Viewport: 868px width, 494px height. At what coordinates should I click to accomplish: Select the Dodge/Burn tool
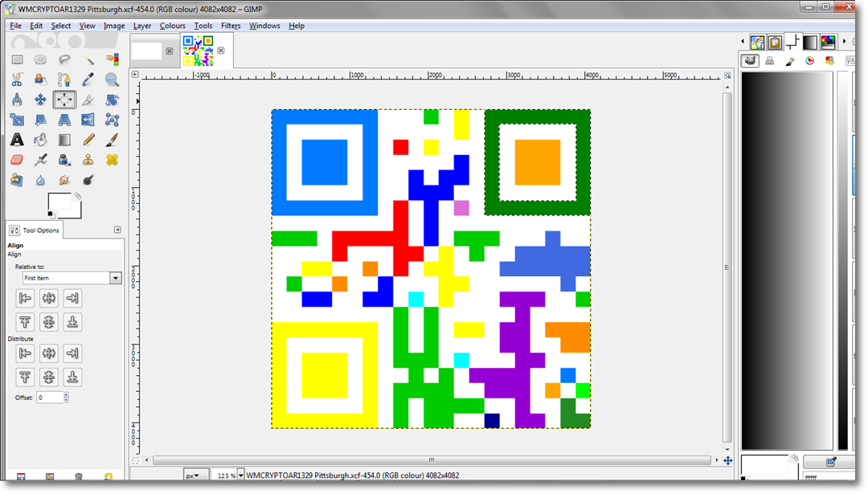pos(88,180)
